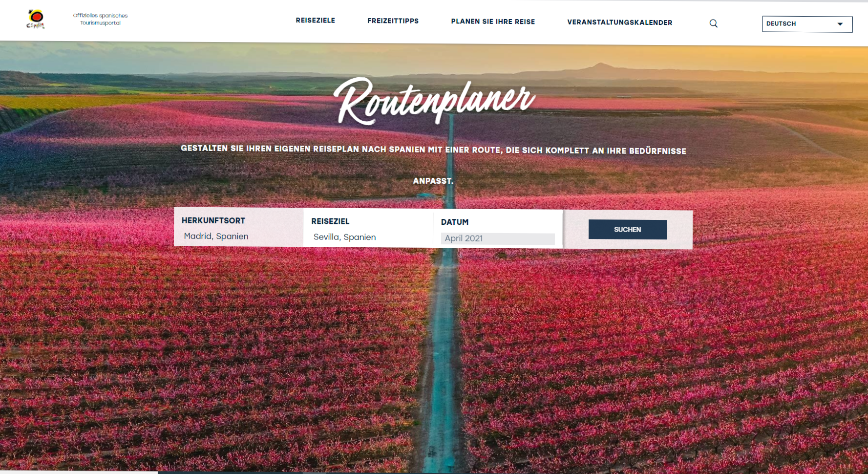Viewport: 868px width, 474px height.
Task: Open the search magnifier icon
Action: 713,23
